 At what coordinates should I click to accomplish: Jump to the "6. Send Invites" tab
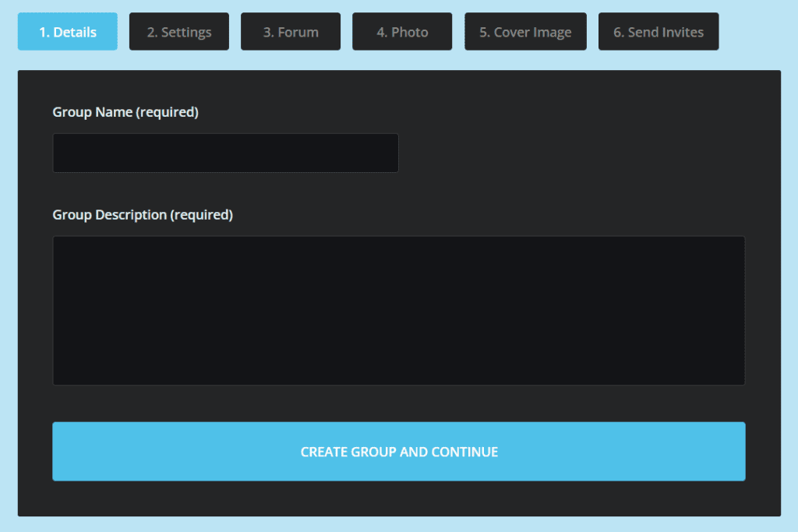(x=659, y=32)
